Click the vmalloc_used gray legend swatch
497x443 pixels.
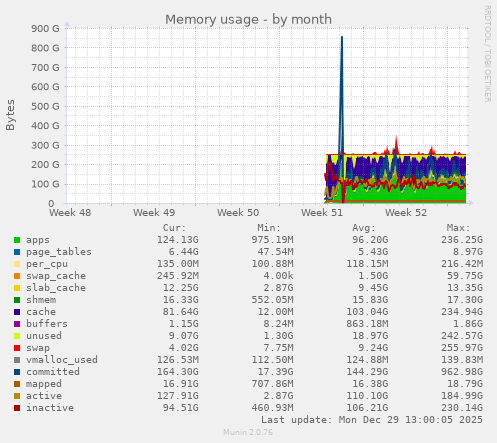(x=17, y=360)
